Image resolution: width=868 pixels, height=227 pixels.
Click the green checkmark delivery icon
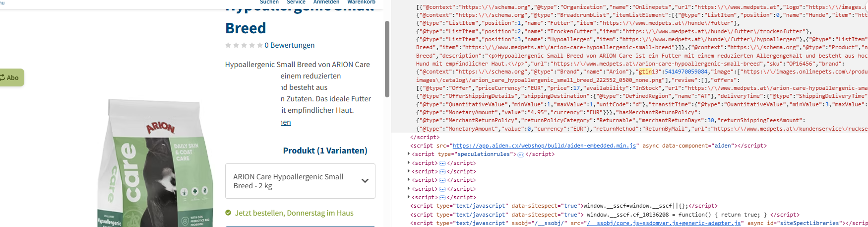pos(228,213)
